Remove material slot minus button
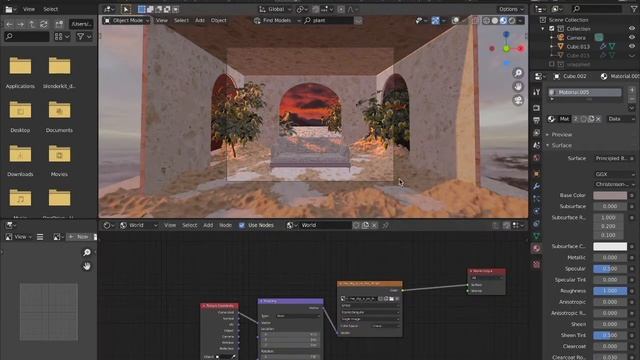The image size is (640, 360). click(x=632, y=99)
